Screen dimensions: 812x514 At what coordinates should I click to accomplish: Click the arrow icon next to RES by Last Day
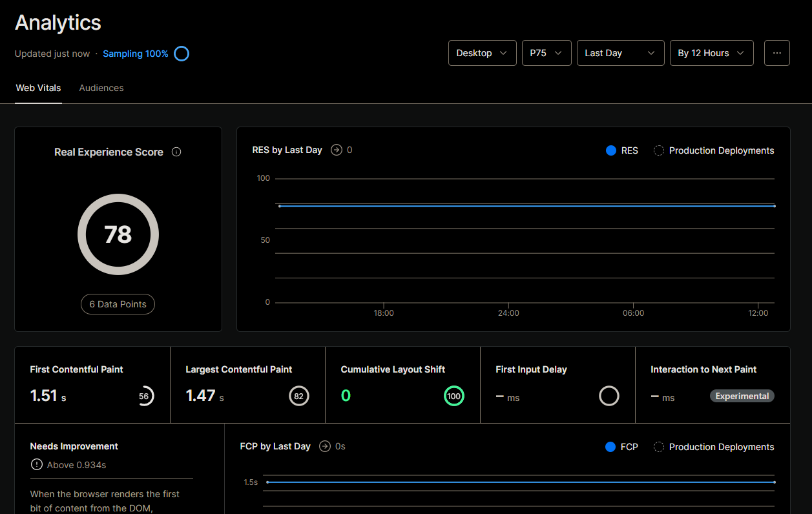point(336,150)
